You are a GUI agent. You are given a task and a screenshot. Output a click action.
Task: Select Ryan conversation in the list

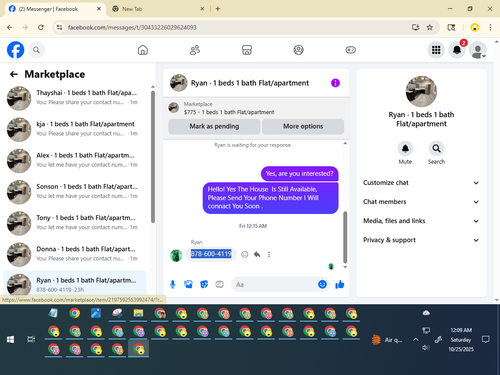(x=75, y=284)
